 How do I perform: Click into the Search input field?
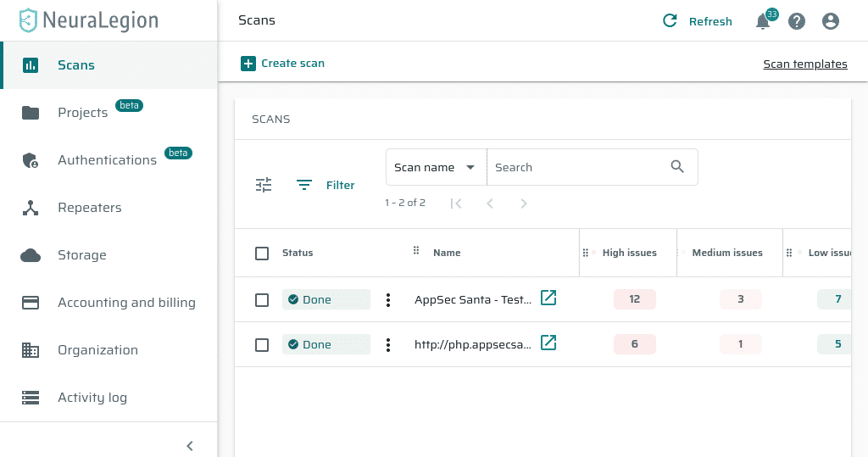tap(578, 167)
